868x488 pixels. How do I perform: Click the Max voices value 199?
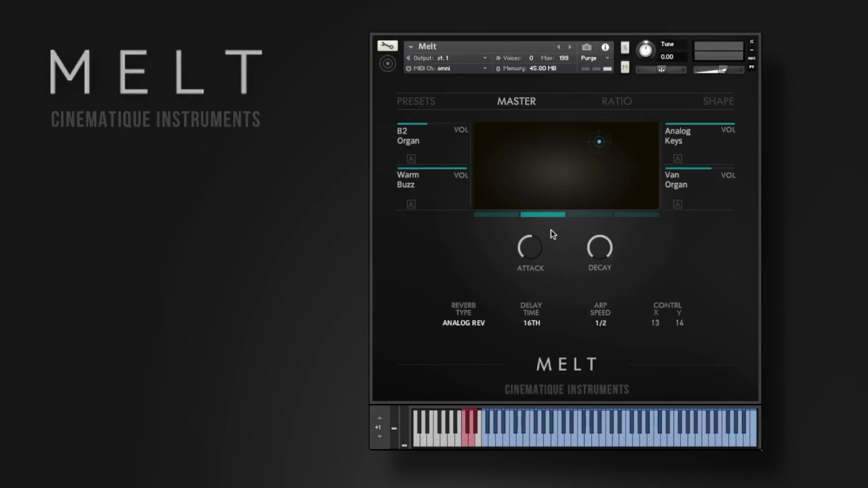click(564, 58)
